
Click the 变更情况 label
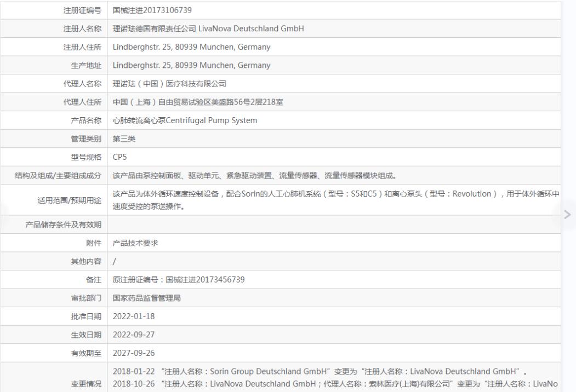click(86, 384)
